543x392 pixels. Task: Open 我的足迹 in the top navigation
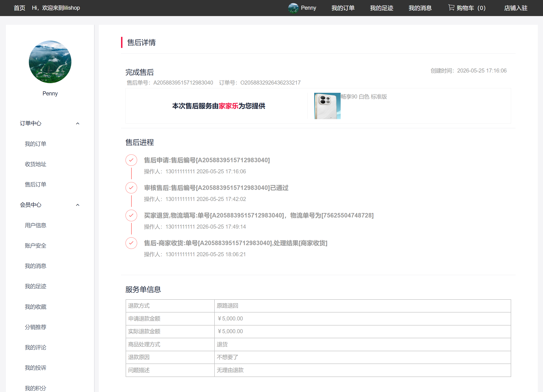click(x=381, y=8)
